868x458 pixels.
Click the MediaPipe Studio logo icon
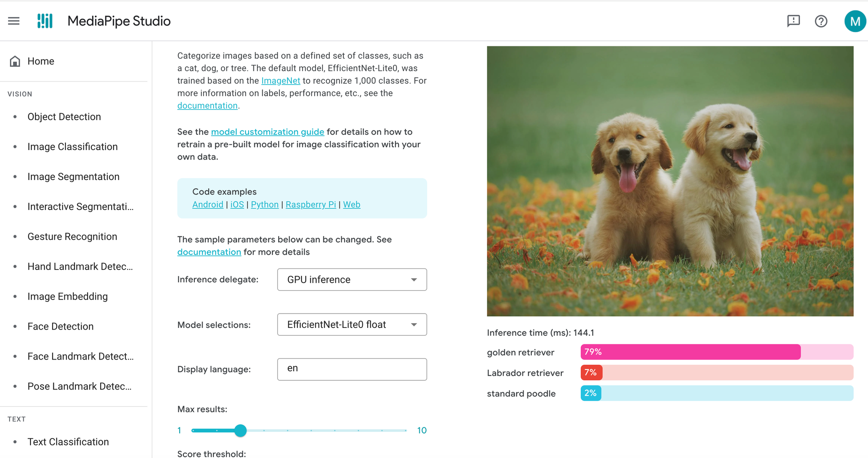pyautogui.click(x=45, y=21)
